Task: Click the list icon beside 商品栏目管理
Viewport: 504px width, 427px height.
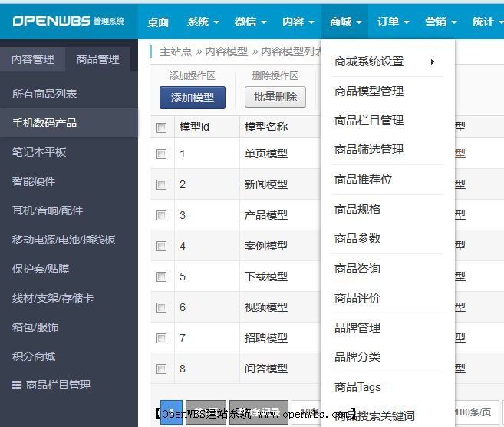Action: 17,385
